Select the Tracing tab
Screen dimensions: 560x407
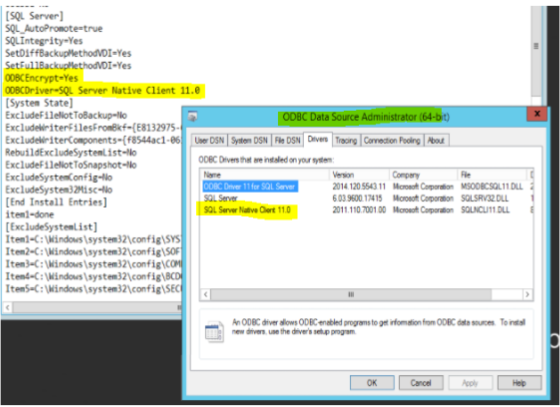tap(346, 140)
